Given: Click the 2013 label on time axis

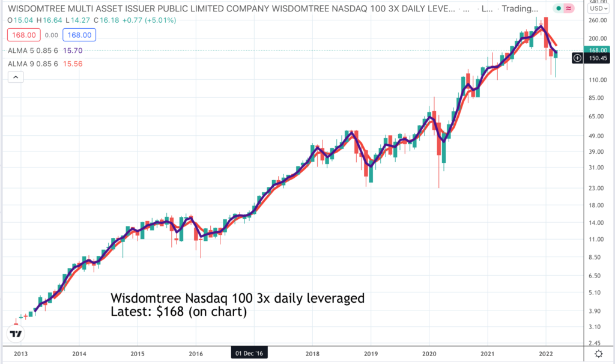Looking at the screenshot, I should click(x=21, y=354).
